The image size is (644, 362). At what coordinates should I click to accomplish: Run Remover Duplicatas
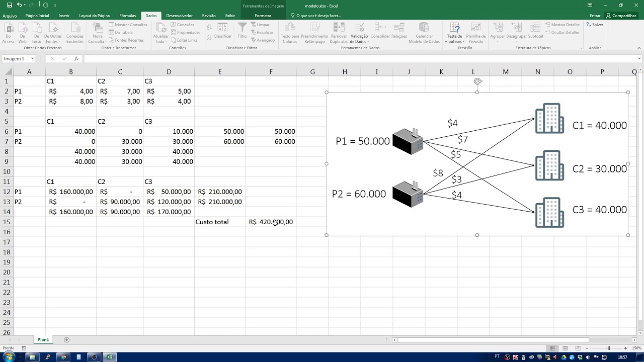tap(339, 33)
